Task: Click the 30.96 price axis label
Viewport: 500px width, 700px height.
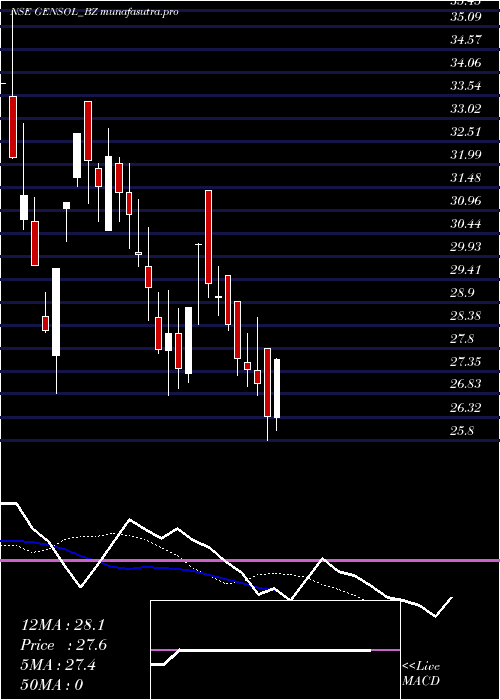Action: (x=466, y=201)
